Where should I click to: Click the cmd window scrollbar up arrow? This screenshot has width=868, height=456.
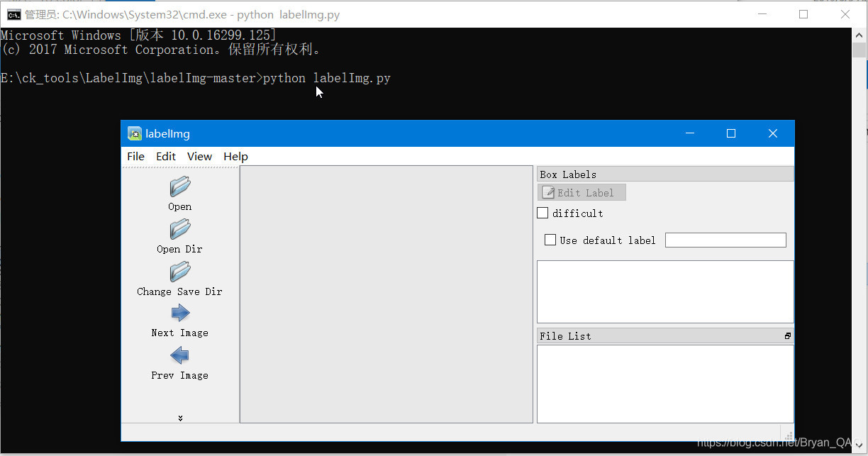[x=859, y=35]
